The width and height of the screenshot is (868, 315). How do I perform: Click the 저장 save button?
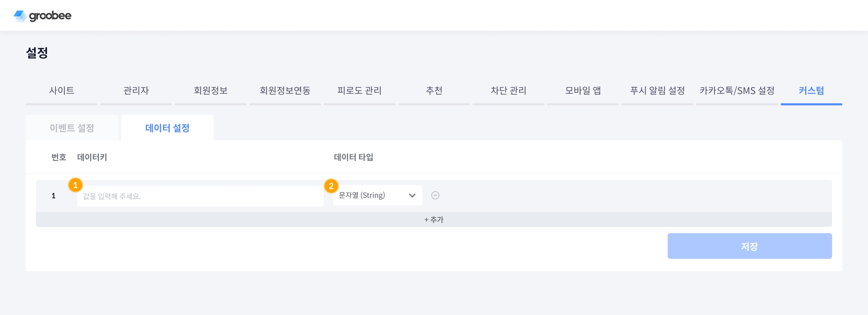point(749,246)
